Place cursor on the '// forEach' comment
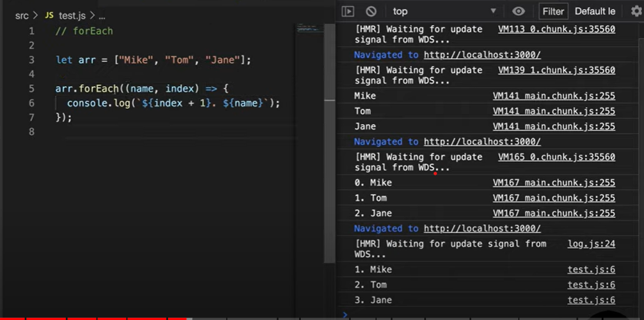Image resolution: width=644 pixels, height=320 pixels. click(84, 31)
